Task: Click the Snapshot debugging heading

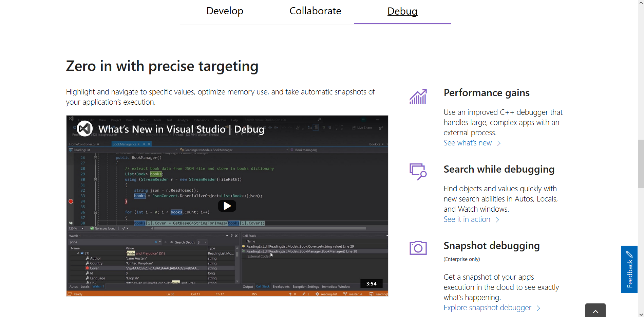Action: tap(492, 246)
